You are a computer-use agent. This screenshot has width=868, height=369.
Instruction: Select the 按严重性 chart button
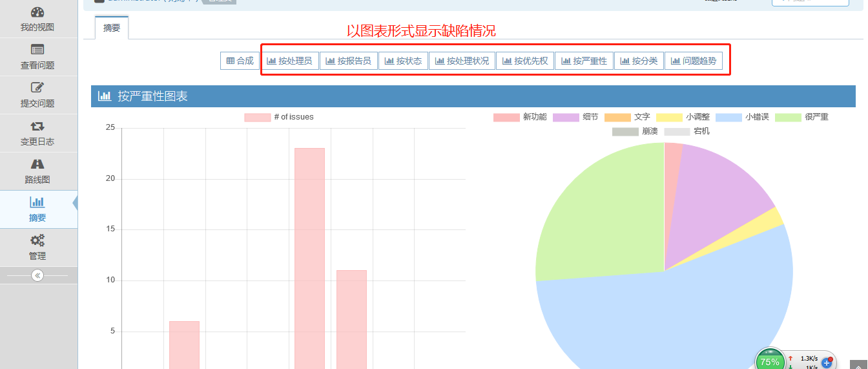tap(584, 61)
